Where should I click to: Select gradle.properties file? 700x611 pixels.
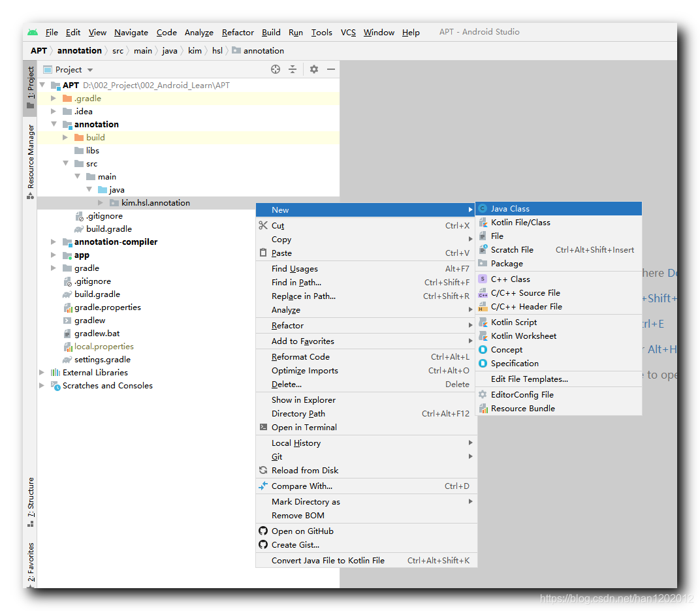click(107, 307)
